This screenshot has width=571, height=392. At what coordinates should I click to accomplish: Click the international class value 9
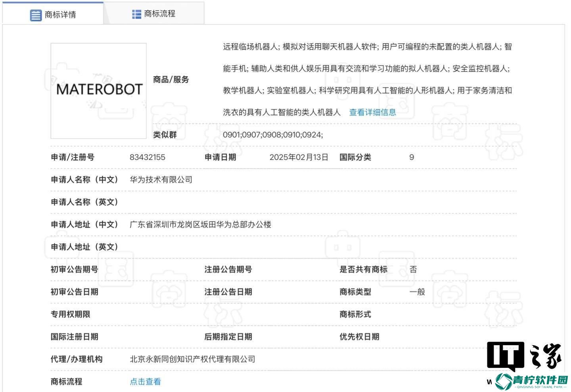pyautogui.click(x=412, y=157)
